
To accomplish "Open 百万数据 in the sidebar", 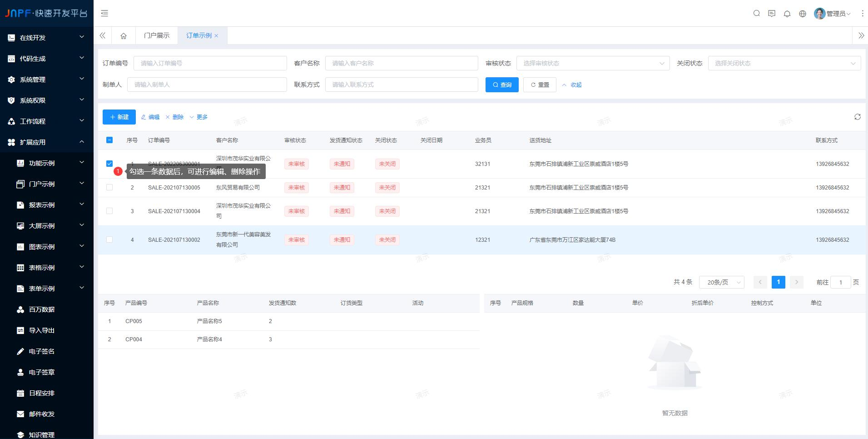I will 47,309.
